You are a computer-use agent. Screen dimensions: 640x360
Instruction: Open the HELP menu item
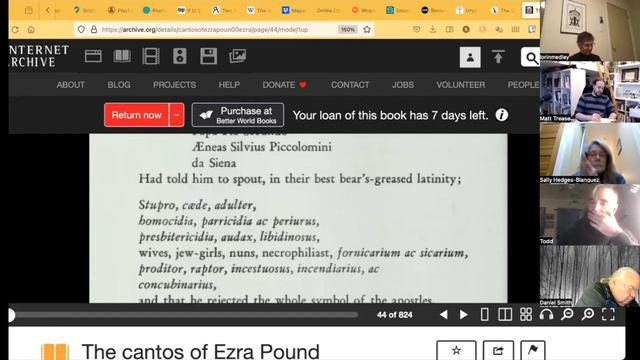pos(229,85)
